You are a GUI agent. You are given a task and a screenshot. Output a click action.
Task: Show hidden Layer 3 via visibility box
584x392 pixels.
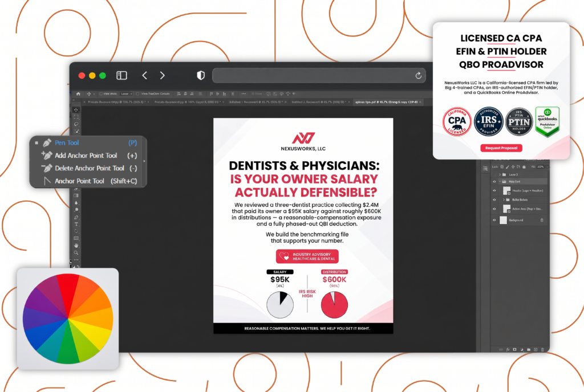[494, 174]
